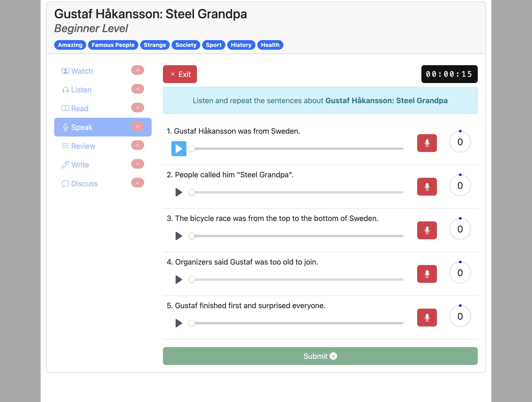532x402 pixels.
Task: Exit the speaking exercise
Action: 180,74
